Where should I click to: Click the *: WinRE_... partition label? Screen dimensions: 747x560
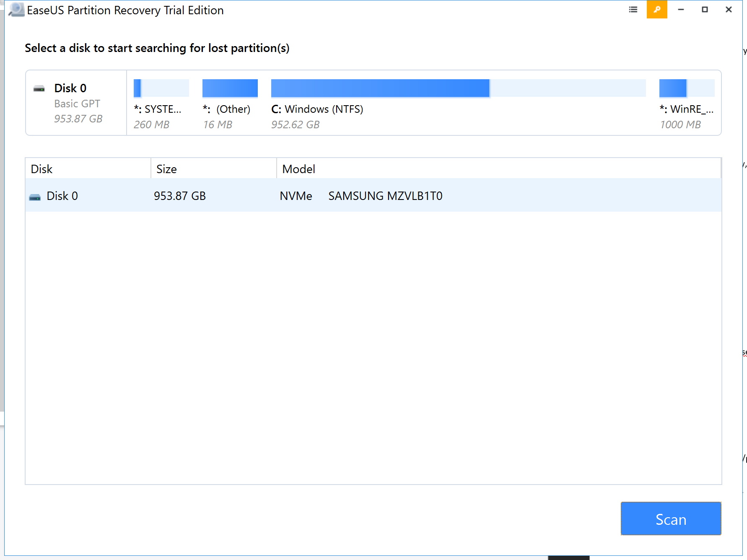687,109
